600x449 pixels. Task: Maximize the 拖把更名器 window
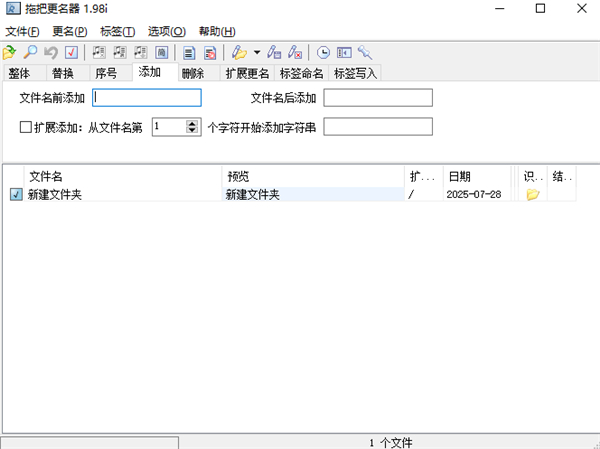540,8
